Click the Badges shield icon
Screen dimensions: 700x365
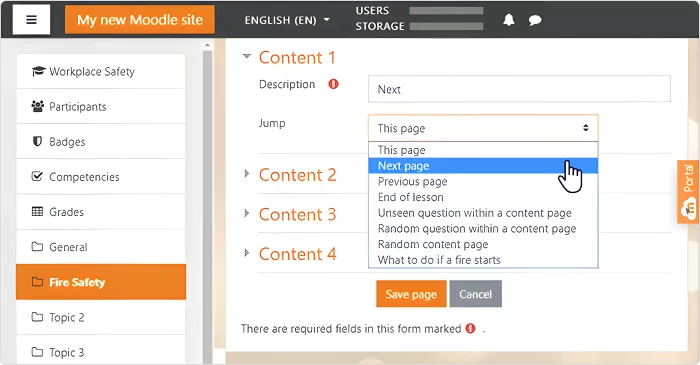pos(38,141)
